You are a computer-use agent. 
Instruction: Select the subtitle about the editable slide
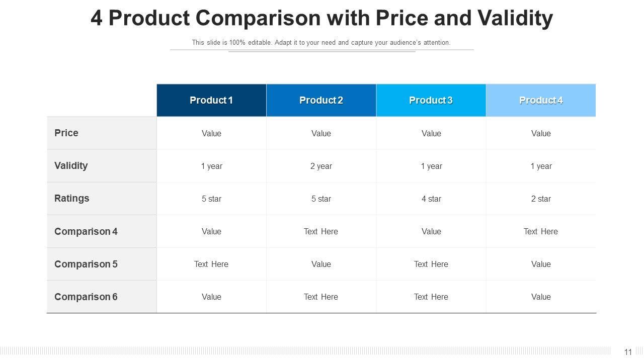pos(321,43)
